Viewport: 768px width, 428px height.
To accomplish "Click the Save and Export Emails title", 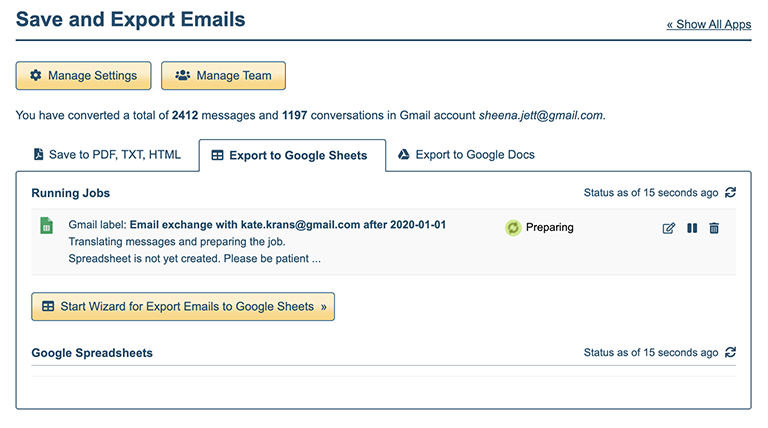I will click(130, 20).
